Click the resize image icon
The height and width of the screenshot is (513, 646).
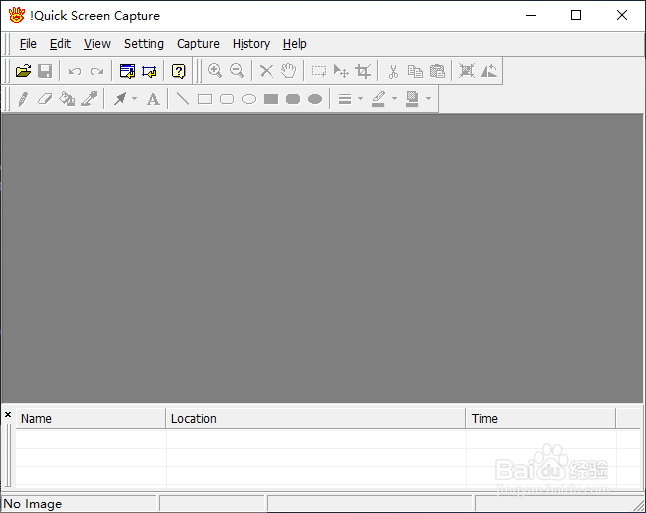click(467, 71)
